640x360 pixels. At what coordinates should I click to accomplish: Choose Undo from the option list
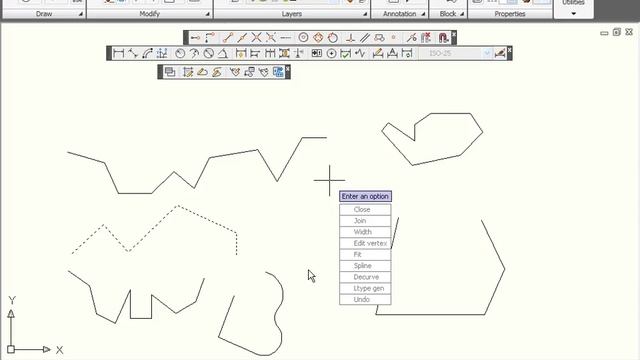[x=365, y=299]
